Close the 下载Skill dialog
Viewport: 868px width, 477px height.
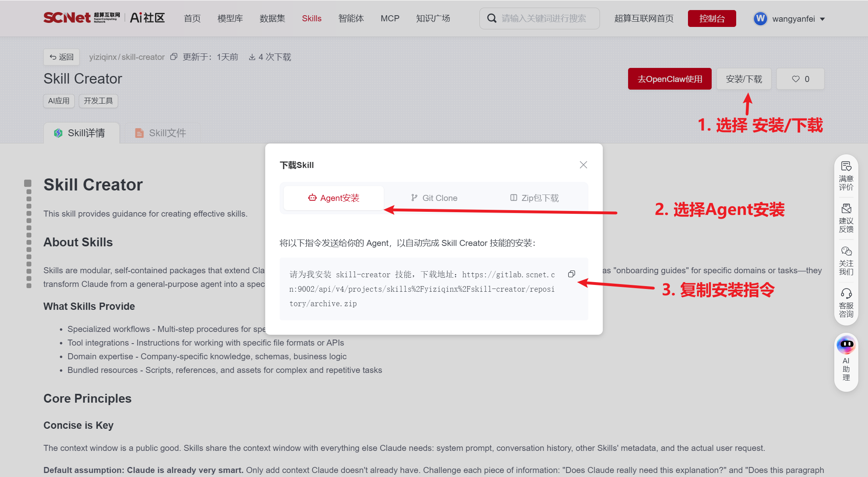[583, 165]
